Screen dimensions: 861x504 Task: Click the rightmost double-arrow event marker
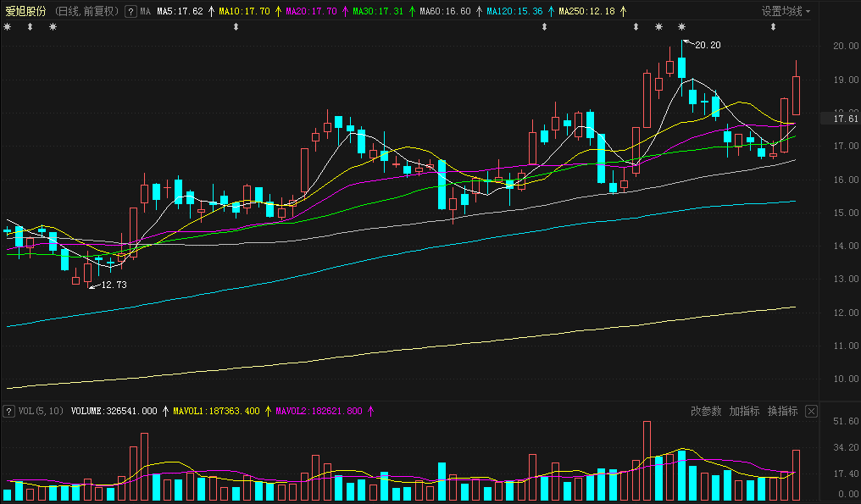point(773,28)
